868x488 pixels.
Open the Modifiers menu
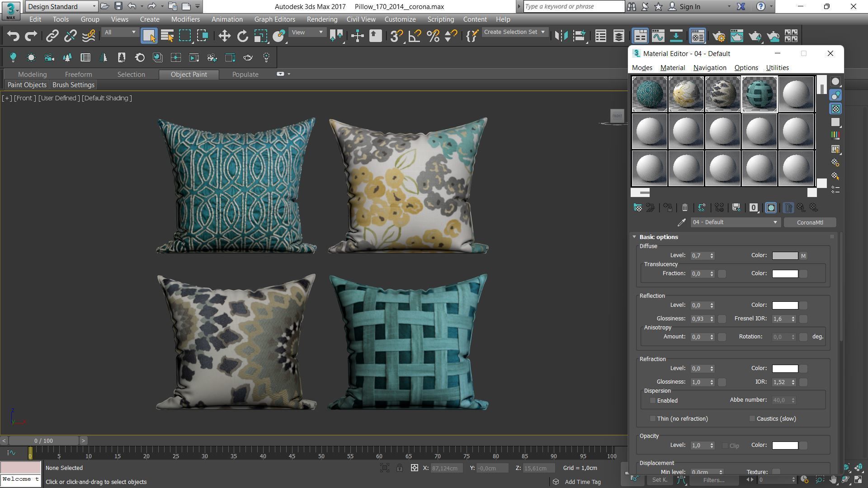185,19
